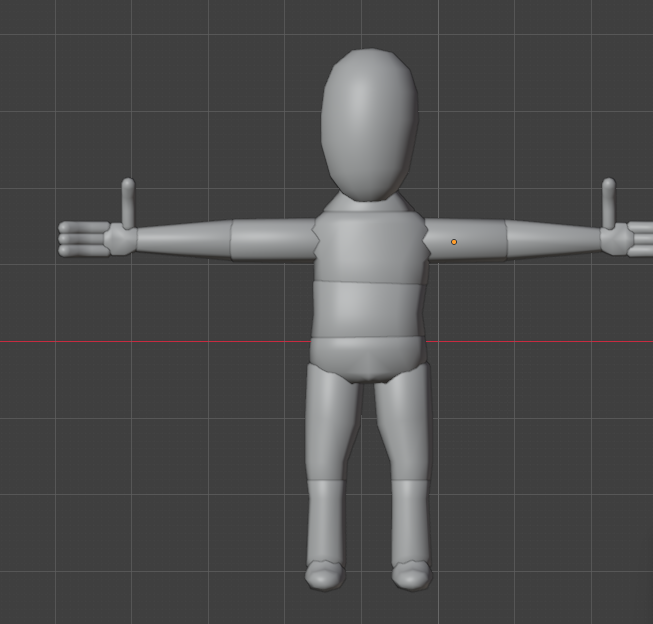Image resolution: width=653 pixels, height=624 pixels.
Task: Select the character's egg-shaped head mesh
Action: [x=369, y=125]
